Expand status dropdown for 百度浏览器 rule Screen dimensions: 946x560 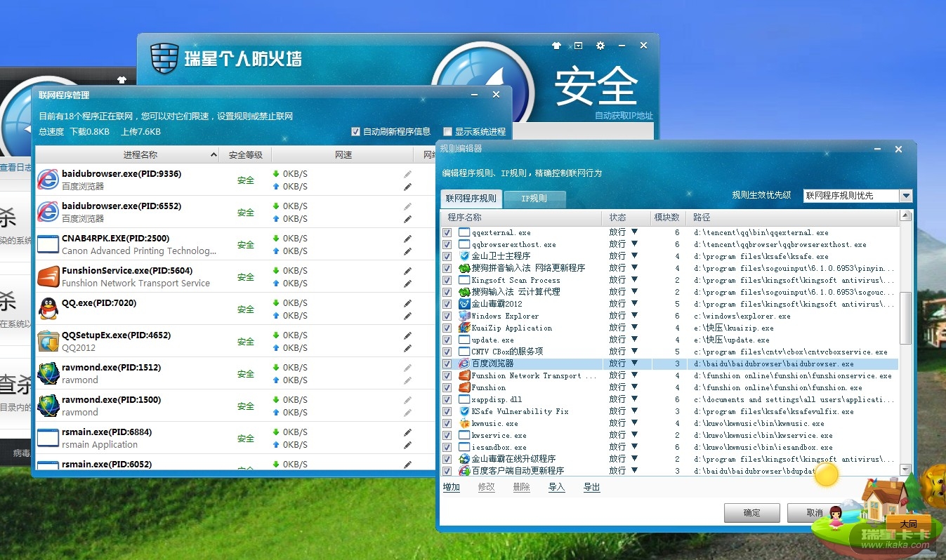(634, 364)
